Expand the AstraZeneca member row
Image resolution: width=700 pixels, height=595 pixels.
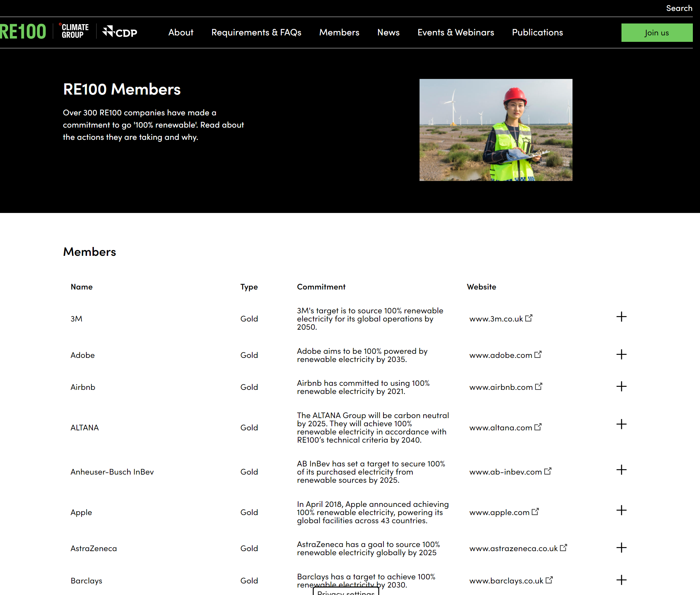pyautogui.click(x=621, y=548)
